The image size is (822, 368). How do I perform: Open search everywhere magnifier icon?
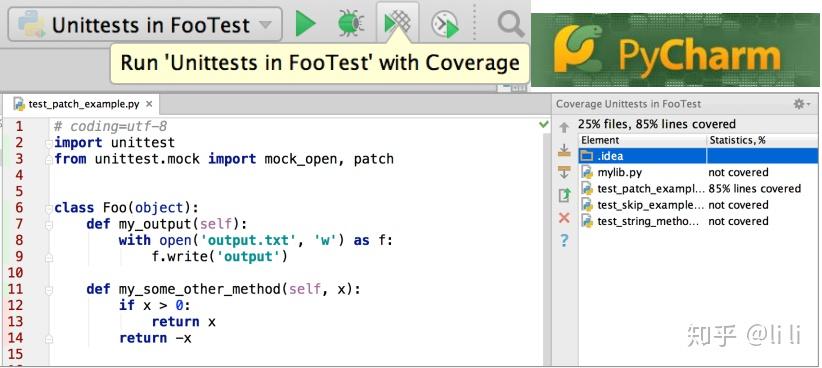pos(511,24)
